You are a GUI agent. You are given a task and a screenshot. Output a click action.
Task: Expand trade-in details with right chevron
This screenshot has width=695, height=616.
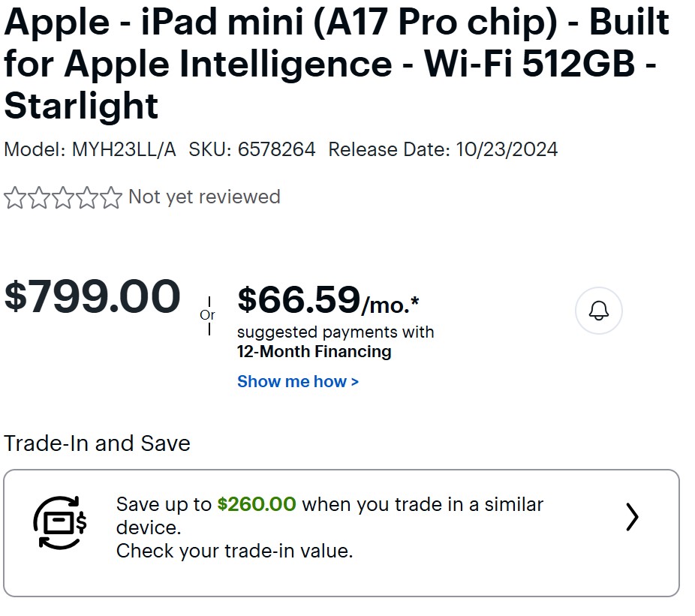(632, 517)
